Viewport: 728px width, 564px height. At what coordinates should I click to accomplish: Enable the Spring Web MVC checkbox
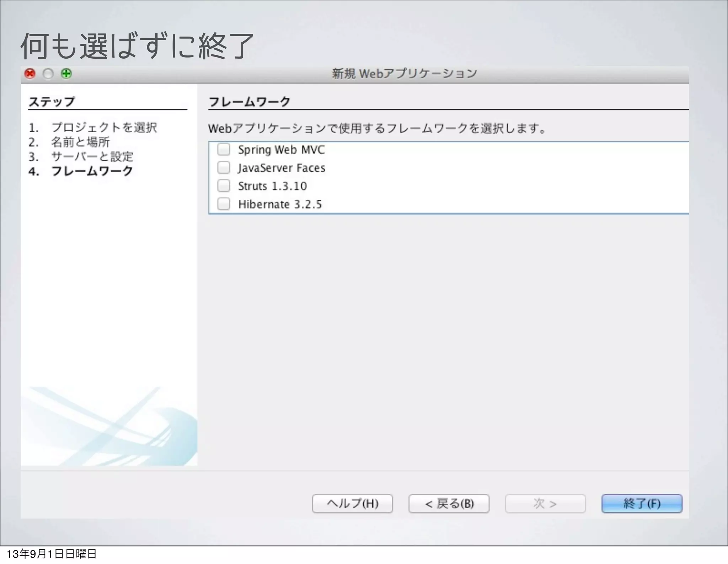(x=224, y=149)
